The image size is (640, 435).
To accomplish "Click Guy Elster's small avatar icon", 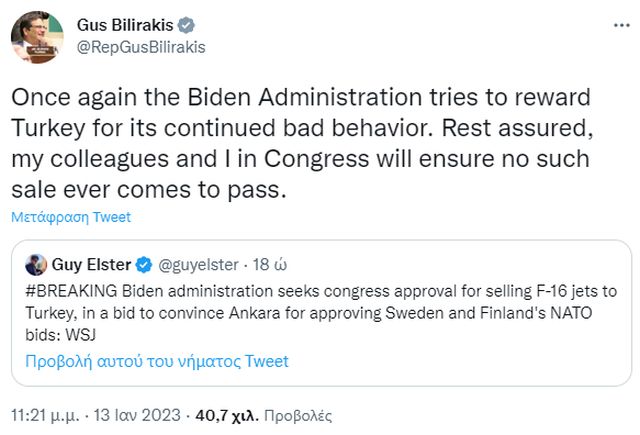I will 36,265.
